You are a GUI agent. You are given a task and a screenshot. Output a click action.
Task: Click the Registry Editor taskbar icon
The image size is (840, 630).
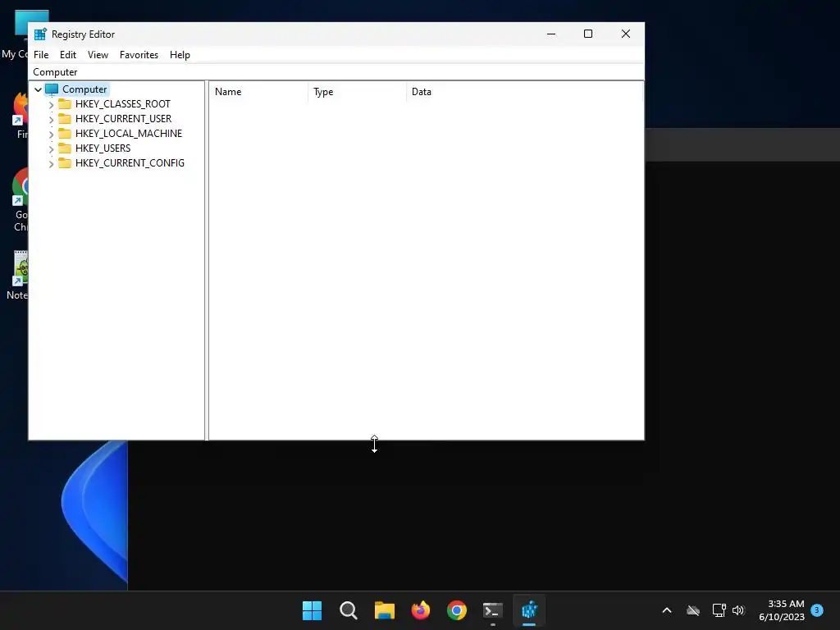coord(529,610)
